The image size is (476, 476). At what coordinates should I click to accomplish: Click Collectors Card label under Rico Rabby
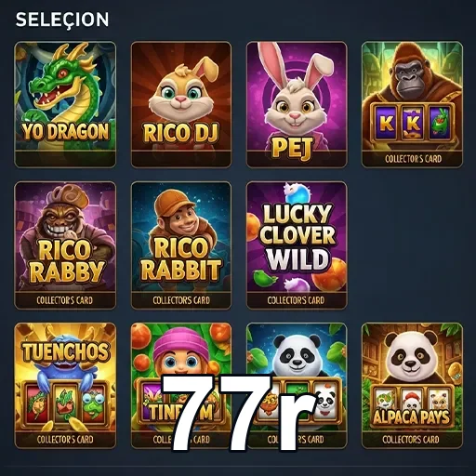point(64,300)
